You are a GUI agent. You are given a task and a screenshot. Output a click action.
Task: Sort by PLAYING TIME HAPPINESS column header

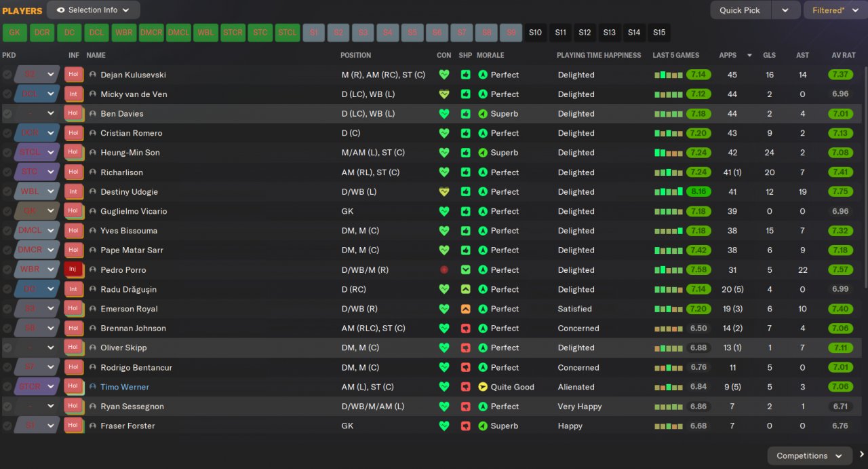[x=599, y=55]
